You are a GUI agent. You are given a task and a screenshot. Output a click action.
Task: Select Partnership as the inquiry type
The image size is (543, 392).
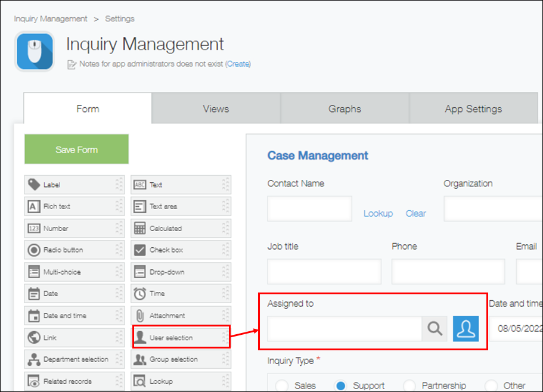(x=410, y=385)
